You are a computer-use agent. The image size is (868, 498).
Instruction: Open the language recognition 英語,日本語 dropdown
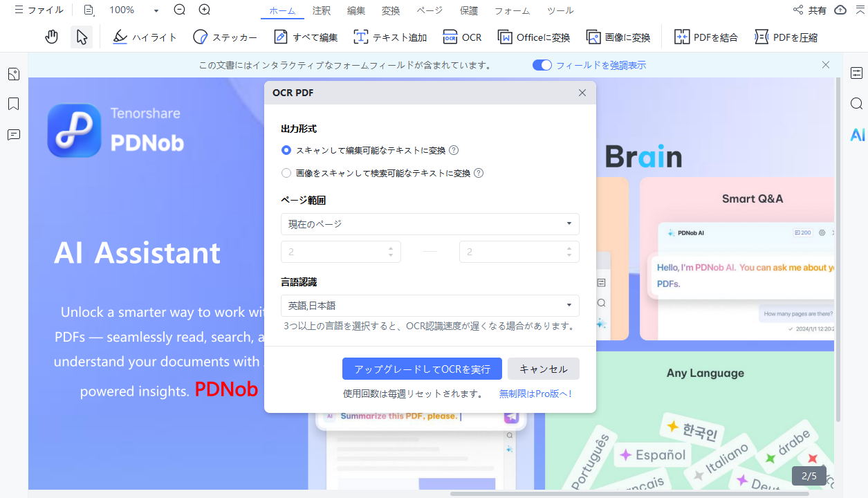click(430, 306)
